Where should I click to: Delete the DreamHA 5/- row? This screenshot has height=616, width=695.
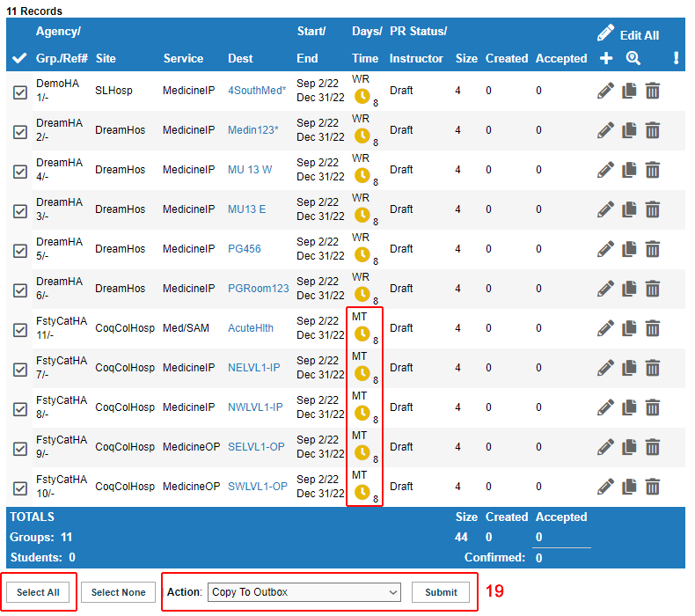point(653,249)
